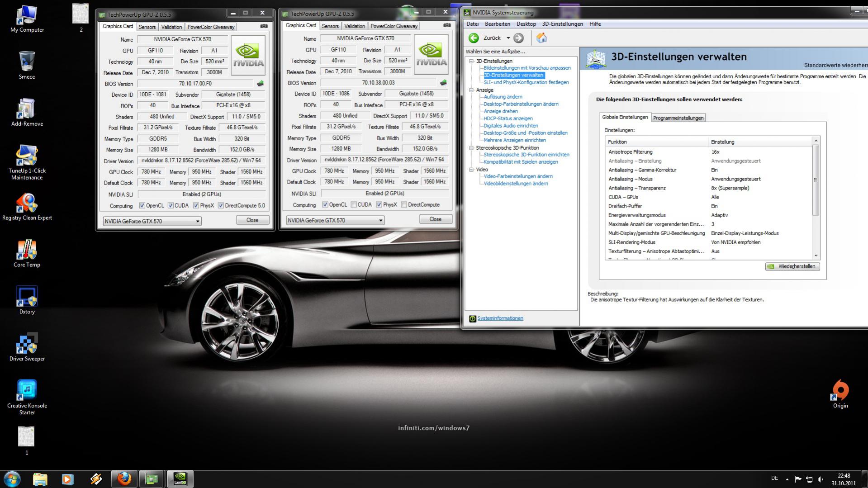The image size is (868, 488).
Task: Open SLI- und PhysX-Konfiguration festlegen link
Action: (x=526, y=82)
